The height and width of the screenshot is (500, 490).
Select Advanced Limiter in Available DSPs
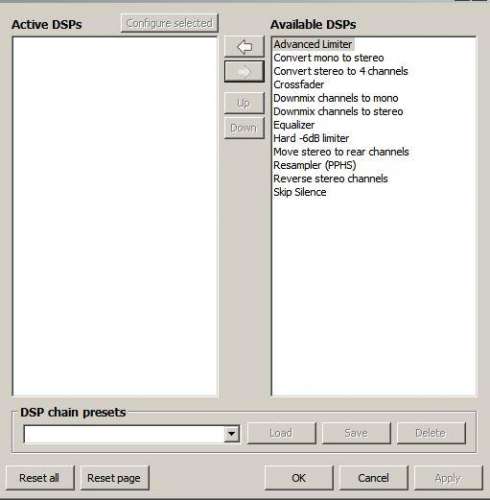coord(313,44)
